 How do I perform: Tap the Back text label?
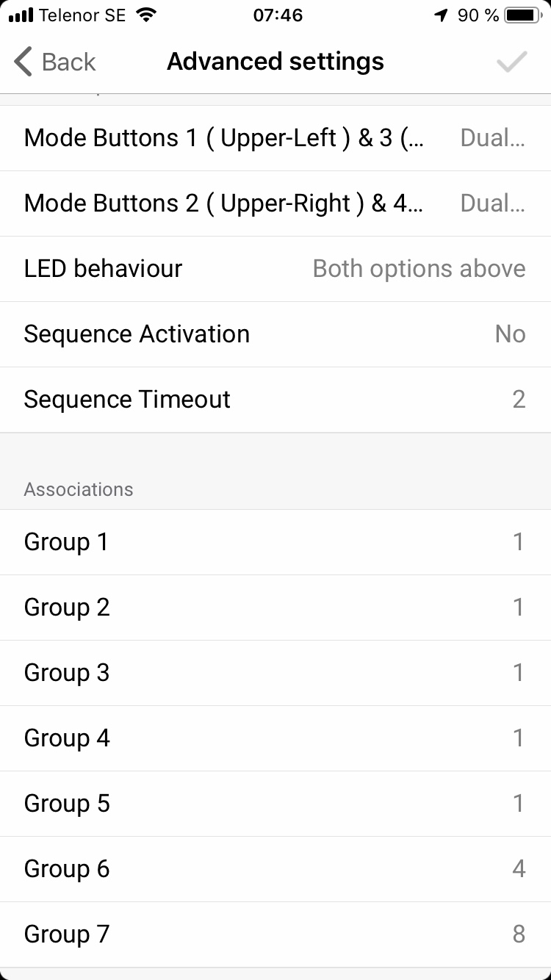(69, 62)
